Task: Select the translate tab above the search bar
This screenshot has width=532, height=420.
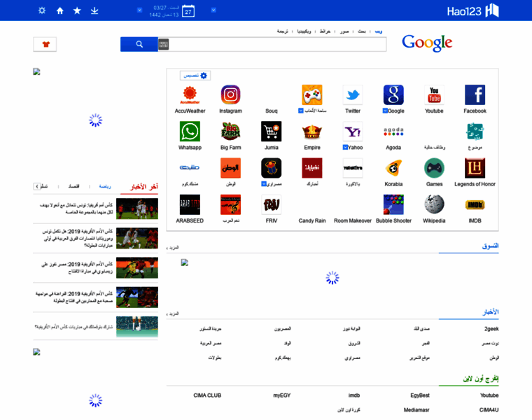Action: [x=282, y=31]
